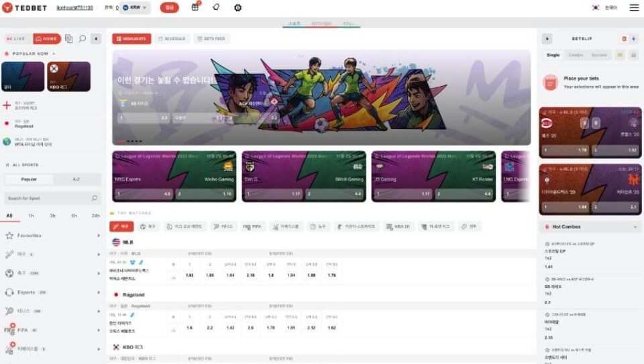
Task: Expand the Esports category arrow
Action: (99, 292)
